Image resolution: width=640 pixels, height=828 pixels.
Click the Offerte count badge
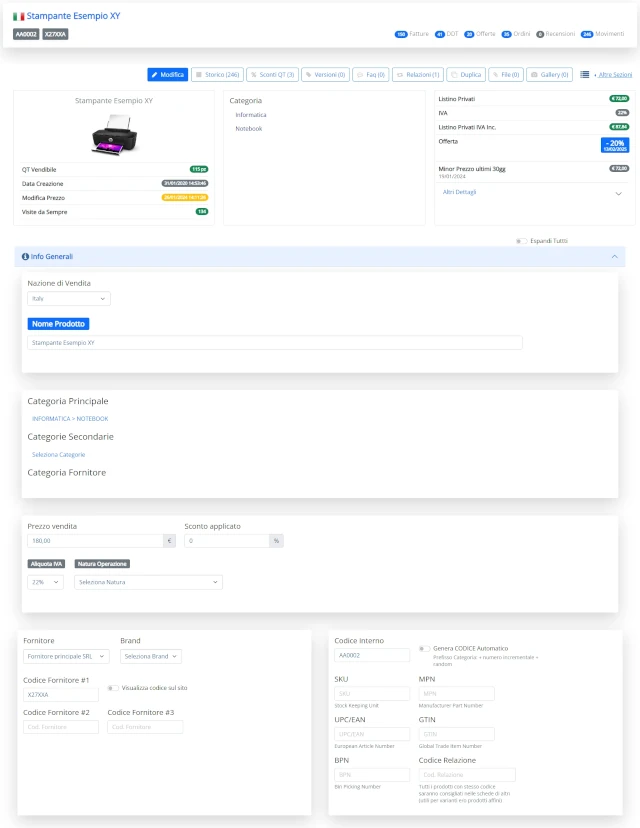[469, 34]
